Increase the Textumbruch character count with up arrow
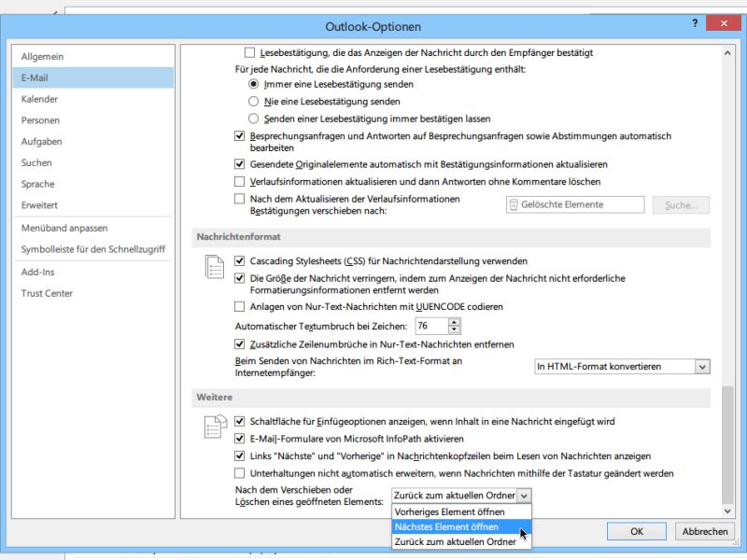The width and height of the screenshot is (747, 560). 455,322
